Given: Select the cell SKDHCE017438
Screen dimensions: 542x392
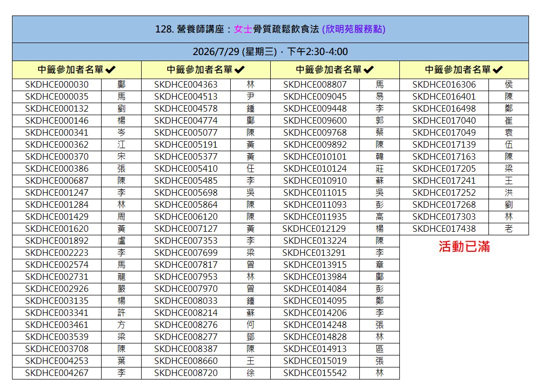Looking at the screenshot, I should [444, 229].
